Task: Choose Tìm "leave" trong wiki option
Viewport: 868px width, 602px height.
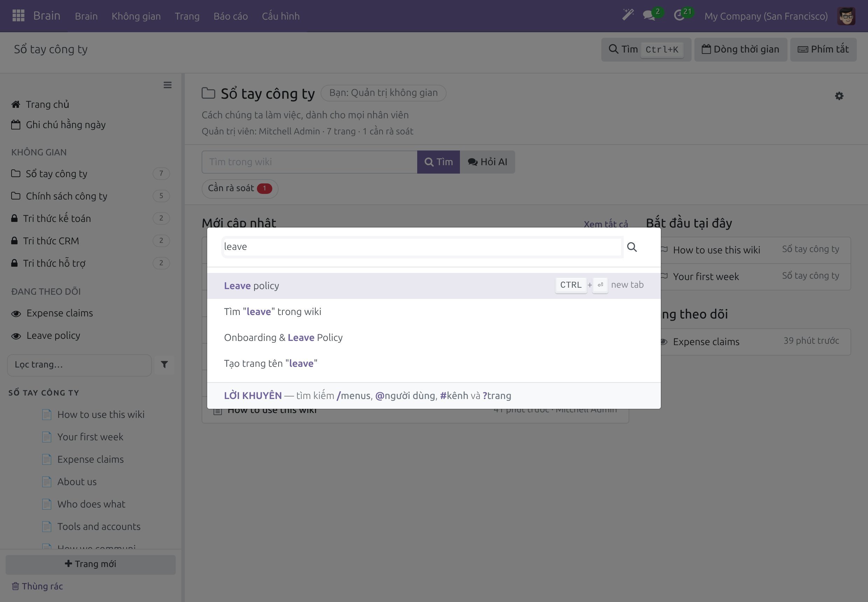Action: (x=434, y=311)
